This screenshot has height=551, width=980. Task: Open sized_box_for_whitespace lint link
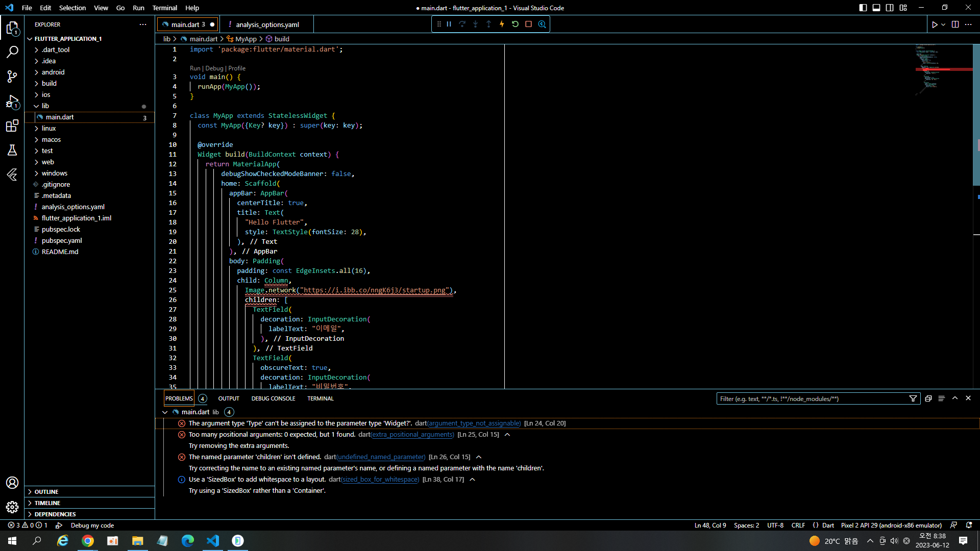click(380, 480)
